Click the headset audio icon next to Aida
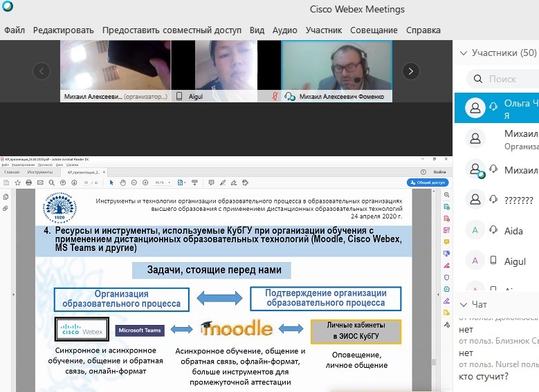The image size is (539, 392). (493, 230)
